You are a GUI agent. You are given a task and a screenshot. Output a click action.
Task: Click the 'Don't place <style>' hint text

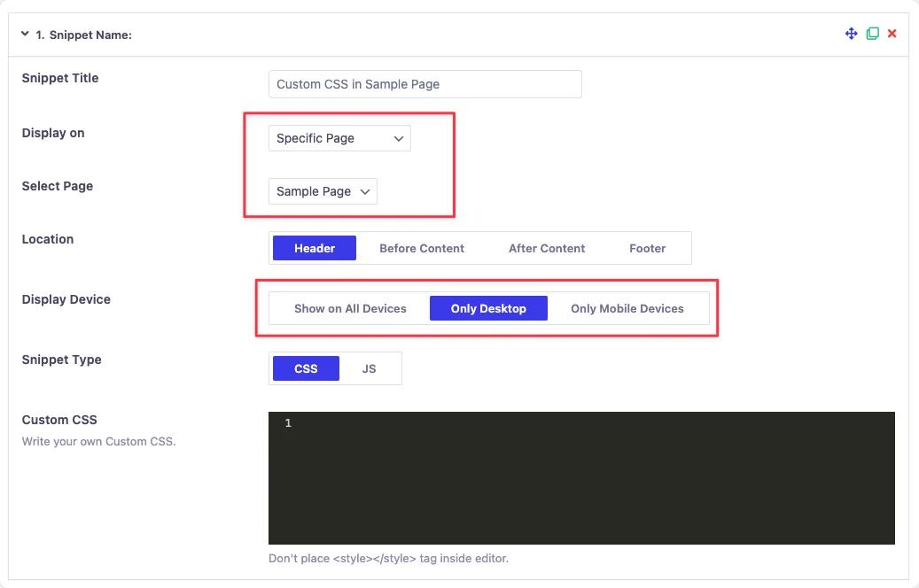point(388,559)
